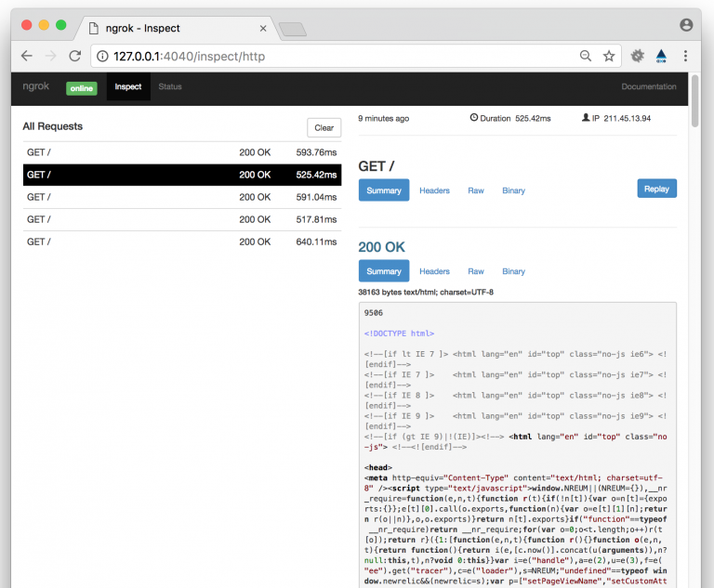Click the zoom magnifier icon in address bar
Image resolution: width=714 pixels, height=588 pixels.
[x=586, y=56]
